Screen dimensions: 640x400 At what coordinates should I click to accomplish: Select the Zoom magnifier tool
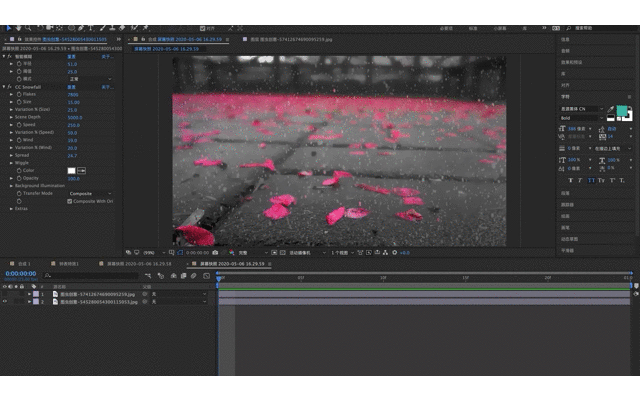pyautogui.click(x=28, y=28)
